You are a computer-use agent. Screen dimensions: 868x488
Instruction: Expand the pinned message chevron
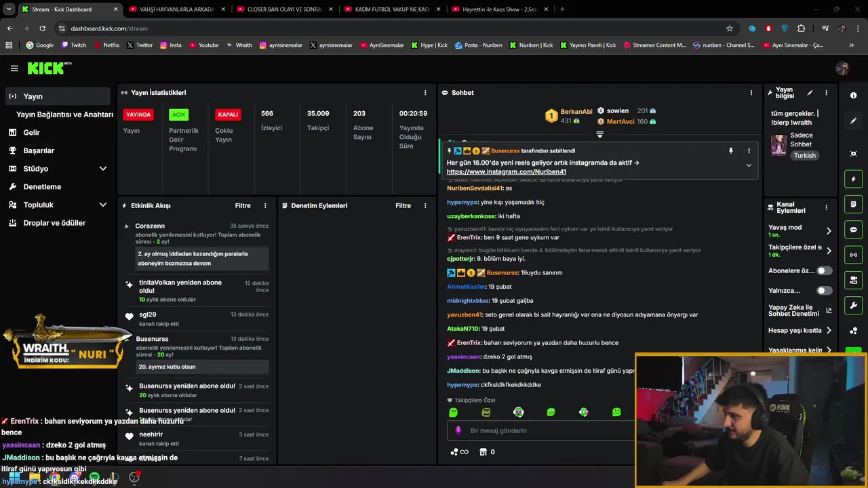pyautogui.click(x=749, y=165)
